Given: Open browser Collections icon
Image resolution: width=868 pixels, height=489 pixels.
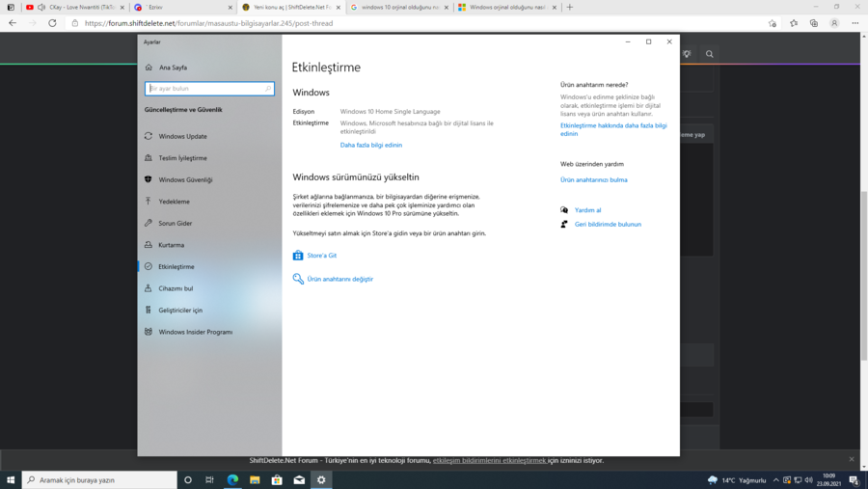Looking at the screenshot, I should pyautogui.click(x=814, y=23).
